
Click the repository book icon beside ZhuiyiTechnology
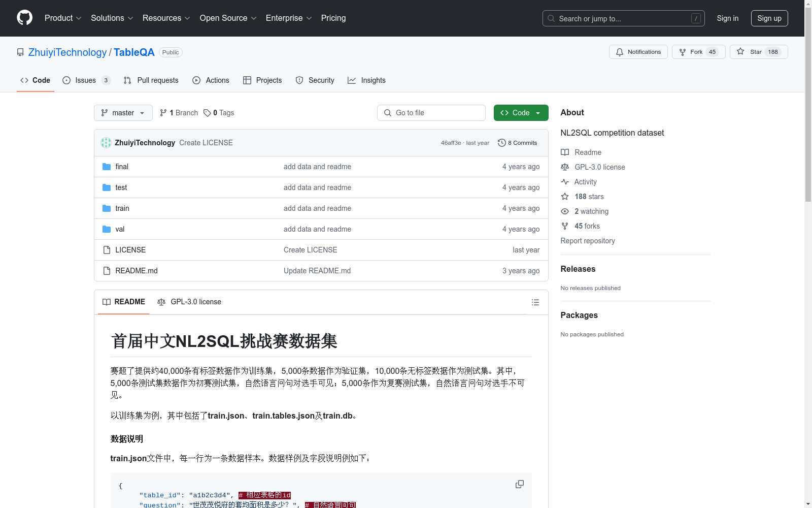(20, 52)
